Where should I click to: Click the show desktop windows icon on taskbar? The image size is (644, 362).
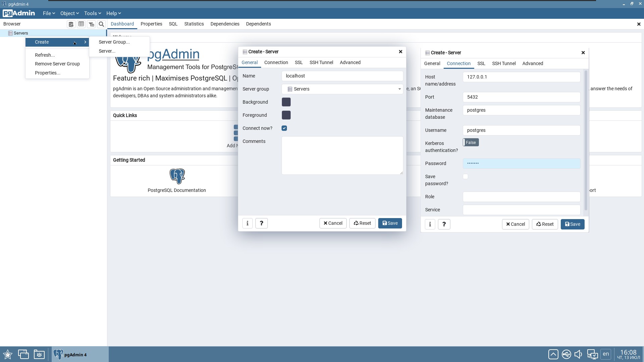click(x=23, y=354)
